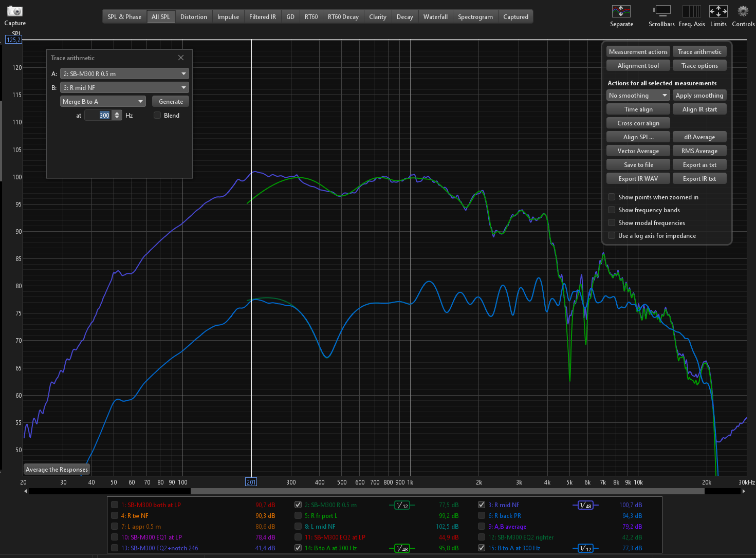Viewport: 756px width, 558px height.
Task: Click the Time align button
Action: [638, 109]
